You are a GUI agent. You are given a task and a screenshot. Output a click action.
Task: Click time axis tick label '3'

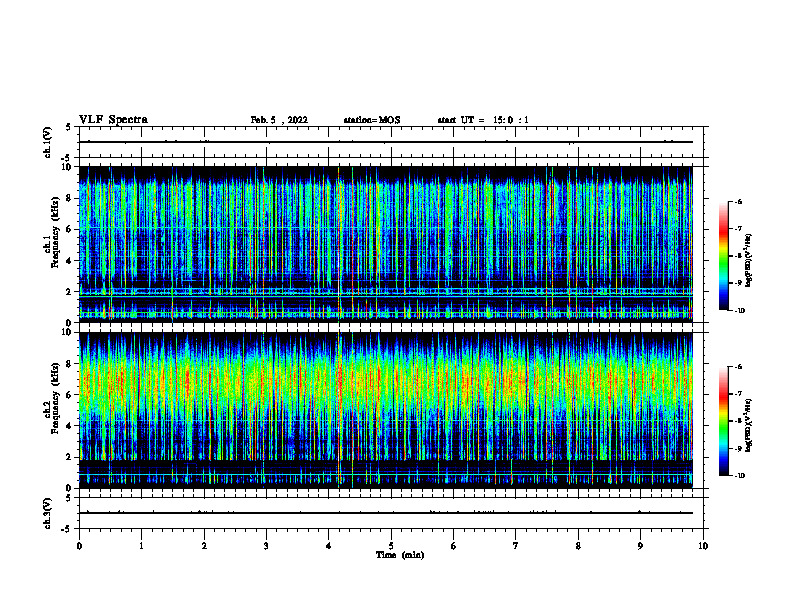[266, 546]
